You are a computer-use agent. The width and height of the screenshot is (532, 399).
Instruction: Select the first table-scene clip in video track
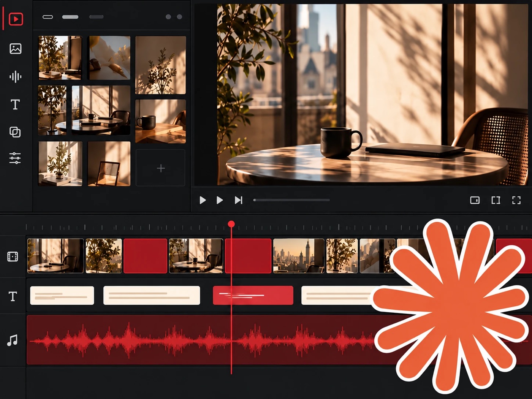coord(55,256)
